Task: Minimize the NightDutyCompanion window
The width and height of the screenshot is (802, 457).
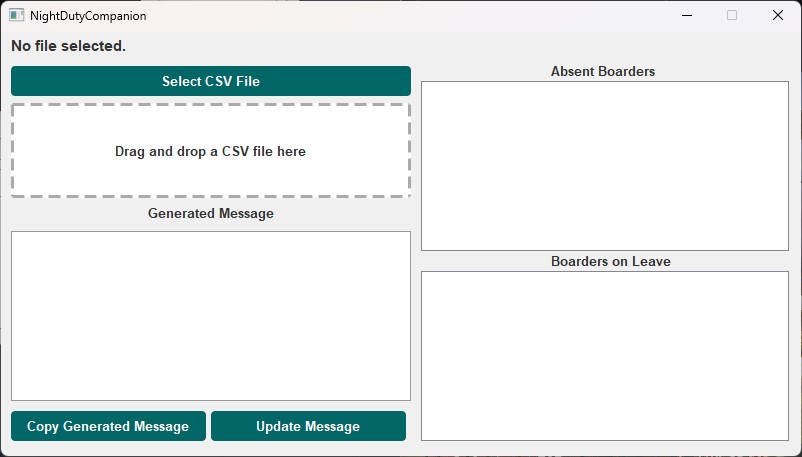Action: click(687, 15)
